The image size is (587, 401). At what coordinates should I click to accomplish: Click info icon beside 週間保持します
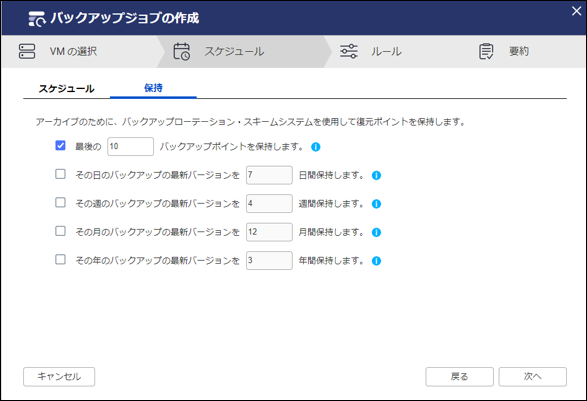click(x=376, y=204)
